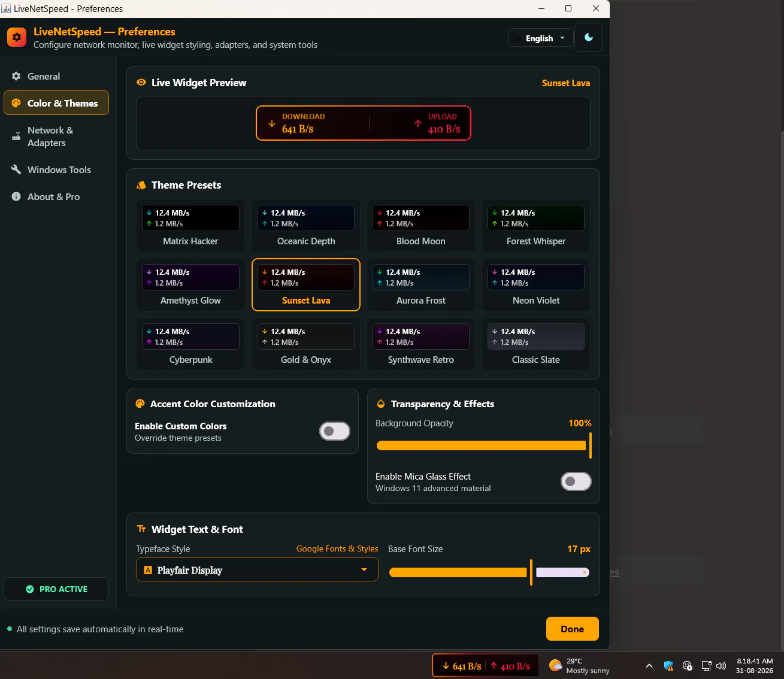Select the Color & Themes tab
The image size is (784, 679).
[x=56, y=103]
